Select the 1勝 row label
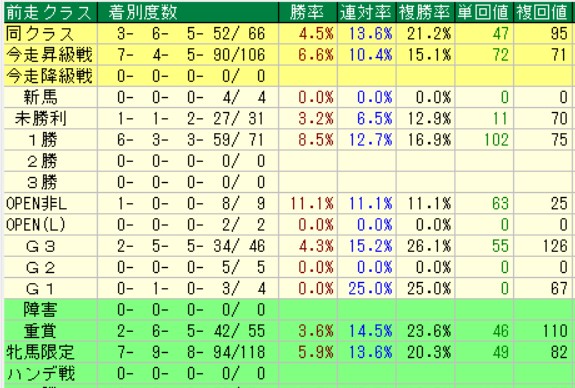This screenshot has height=388, width=575. (42, 140)
